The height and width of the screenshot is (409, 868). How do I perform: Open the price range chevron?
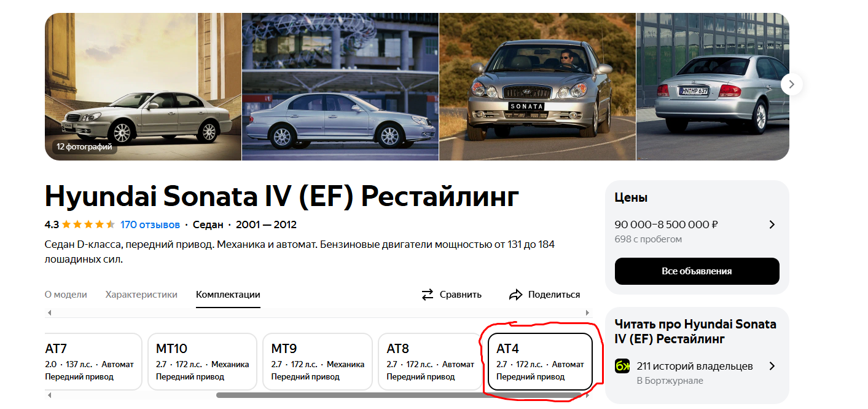point(772,224)
